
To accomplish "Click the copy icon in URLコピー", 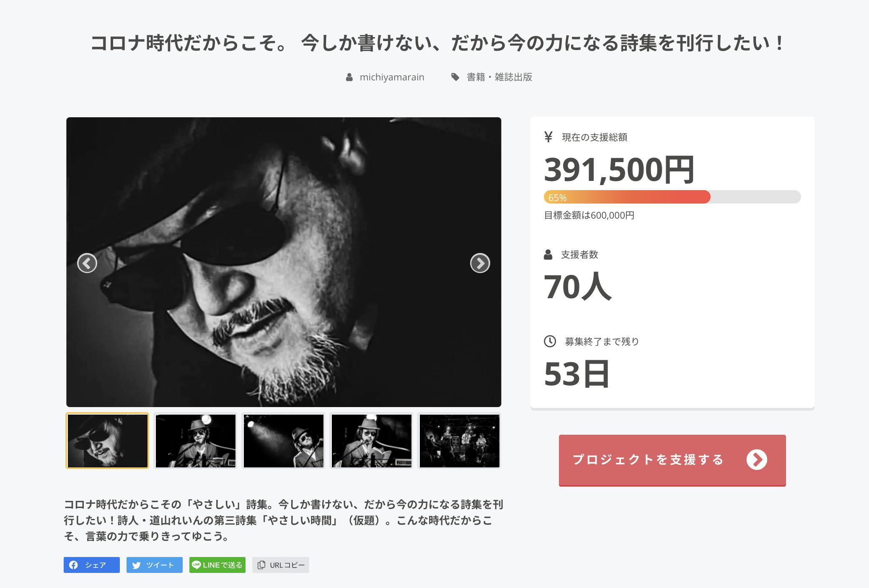I will tap(261, 565).
